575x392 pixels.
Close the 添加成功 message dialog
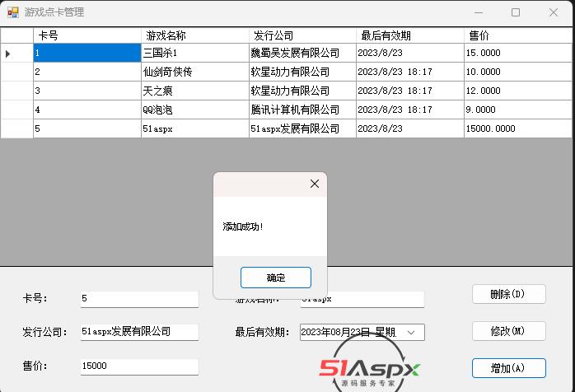click(x=314, y=184)
